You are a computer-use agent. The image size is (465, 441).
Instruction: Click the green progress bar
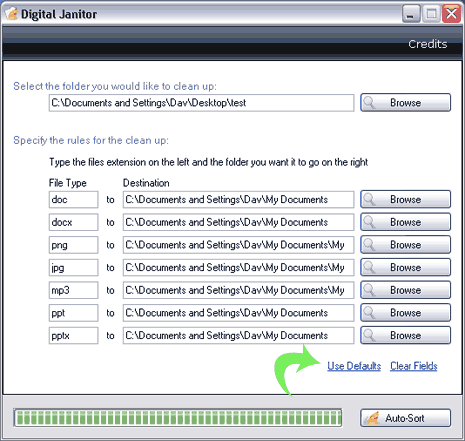coord(178,418)
